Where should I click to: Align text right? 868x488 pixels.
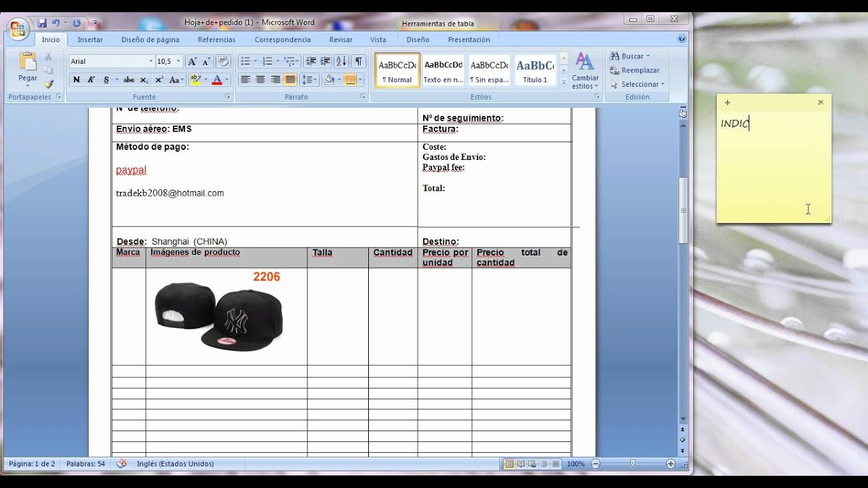pyautogui.click(x=275, y=79)
